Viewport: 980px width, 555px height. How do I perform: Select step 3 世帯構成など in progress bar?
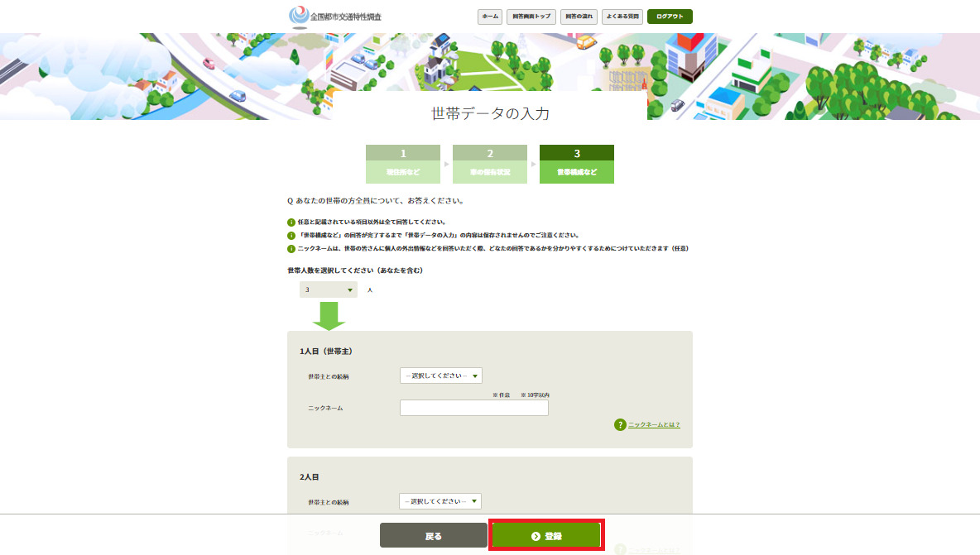576,164
